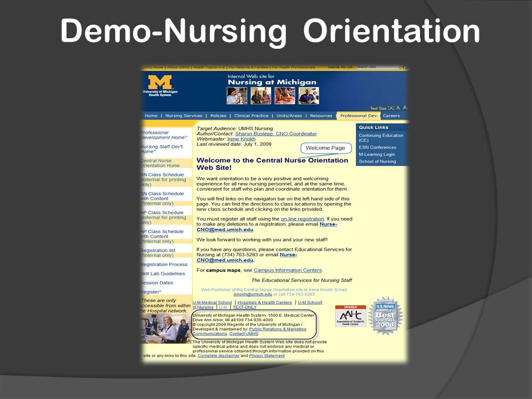The image size is (532, 399).
Task: Open the Careers nav tab
Action: [391, 116]
